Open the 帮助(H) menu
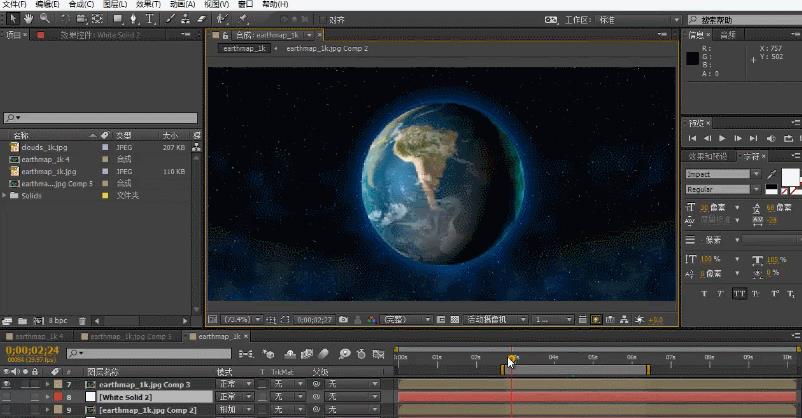Image resolution: width=802 pixels, height=418 pixels. pos(275,4)
